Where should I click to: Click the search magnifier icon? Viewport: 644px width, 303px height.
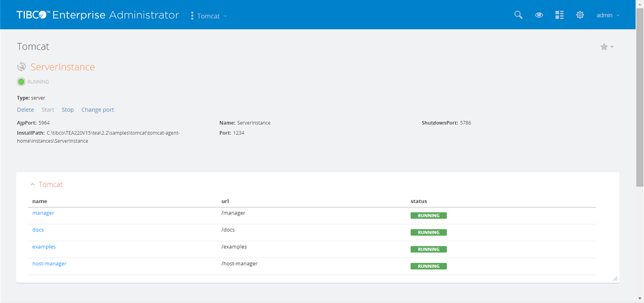point(518,15)
